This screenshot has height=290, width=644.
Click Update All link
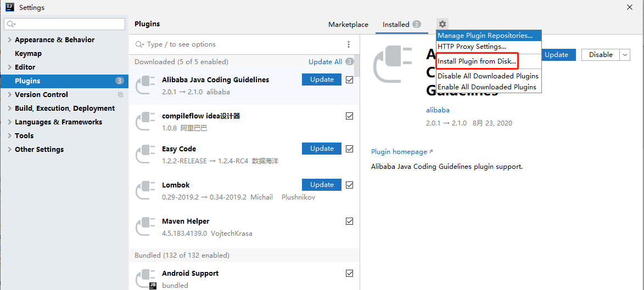click(325, 62)
